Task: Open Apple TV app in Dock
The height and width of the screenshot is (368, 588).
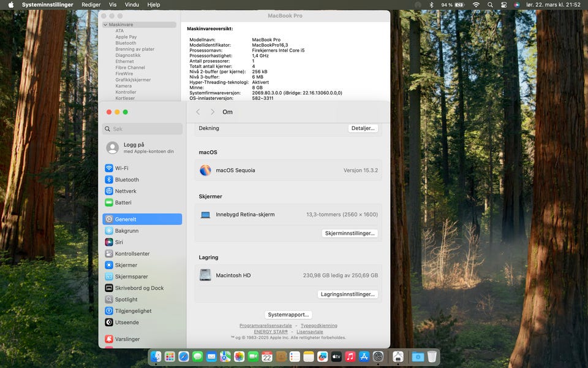Action: pyautogui.click(x=336, y=356)
